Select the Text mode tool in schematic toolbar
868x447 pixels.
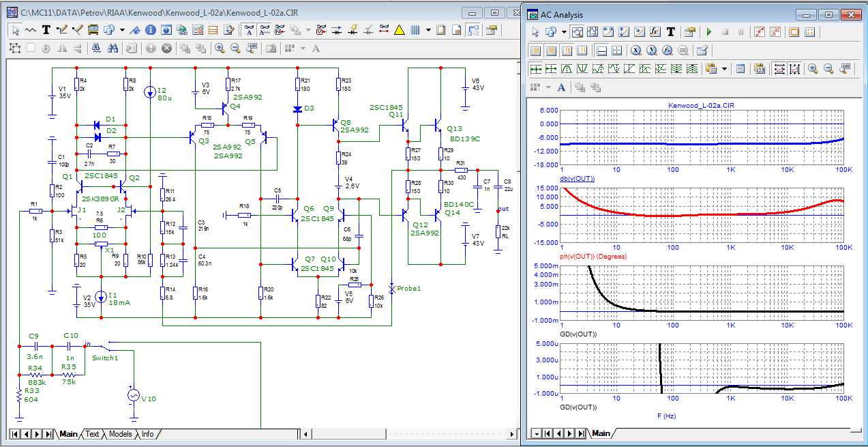coord(46,29)
